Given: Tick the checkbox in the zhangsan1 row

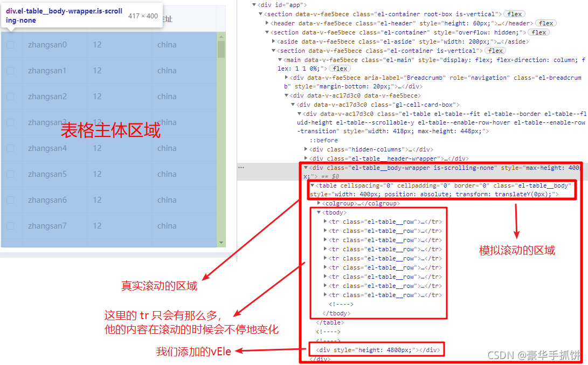Looking at the screenshot, I should point(10,71).
